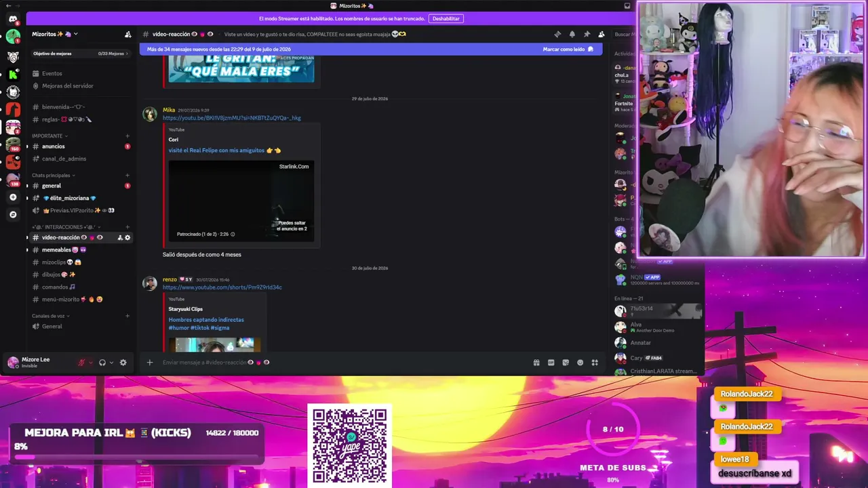Open notification bell settings in channel header
Screen dimensions: 868x488
click(x=572, y=34)
